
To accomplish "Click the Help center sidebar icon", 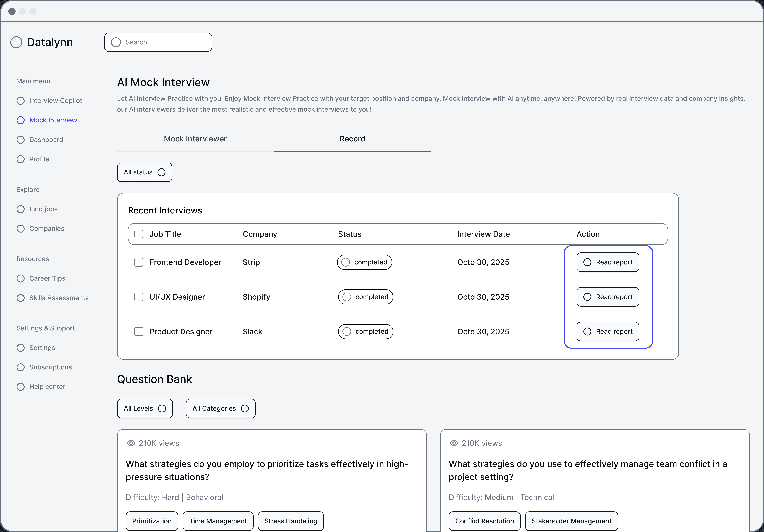I will click(21, 387).
